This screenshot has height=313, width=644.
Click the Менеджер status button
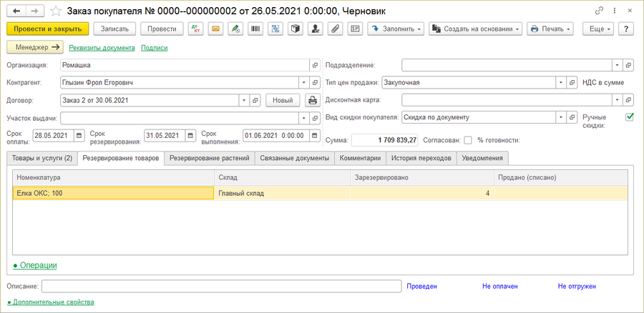[x=35, y=48]
